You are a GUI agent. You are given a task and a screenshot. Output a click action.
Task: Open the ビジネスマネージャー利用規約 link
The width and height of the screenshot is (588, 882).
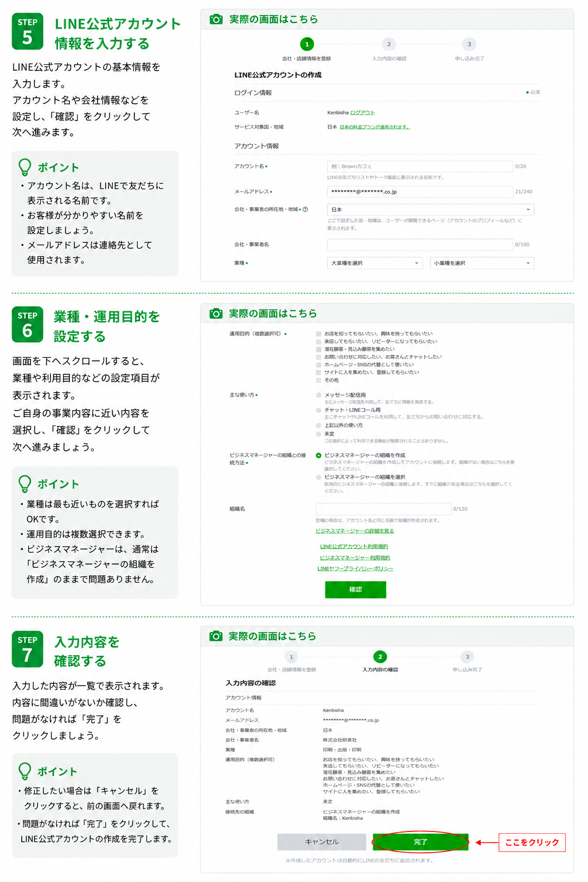[355, 558]
